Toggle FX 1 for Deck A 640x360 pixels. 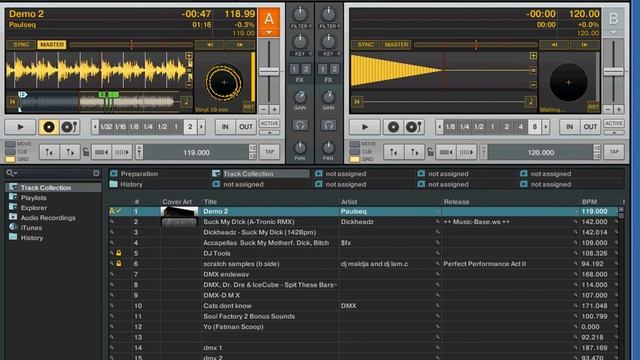[x=294, y=69]
